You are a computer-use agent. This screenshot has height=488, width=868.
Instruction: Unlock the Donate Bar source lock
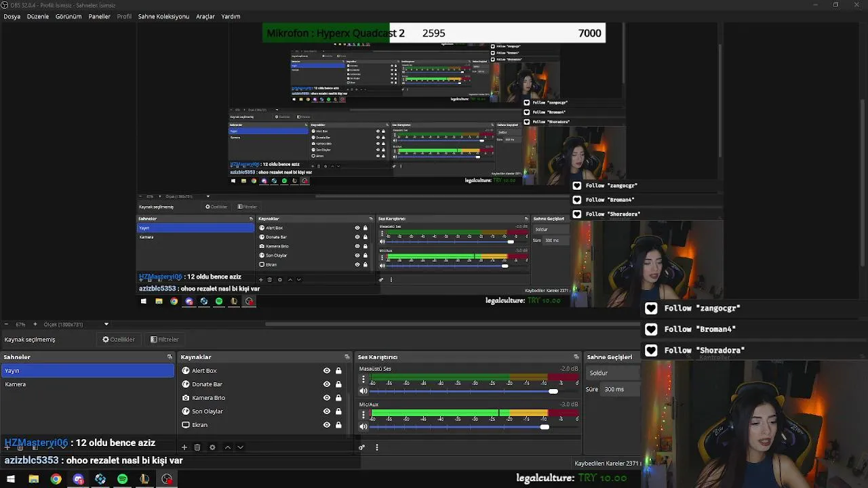pyautogui.click(x=338, y=384)
